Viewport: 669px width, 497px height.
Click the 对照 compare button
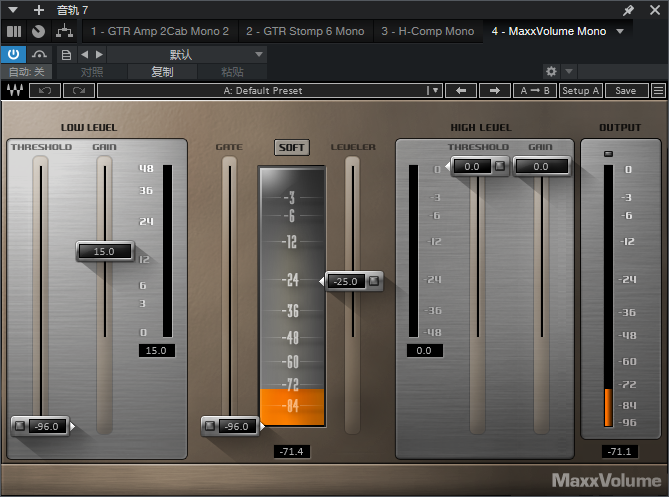point(92,72)
